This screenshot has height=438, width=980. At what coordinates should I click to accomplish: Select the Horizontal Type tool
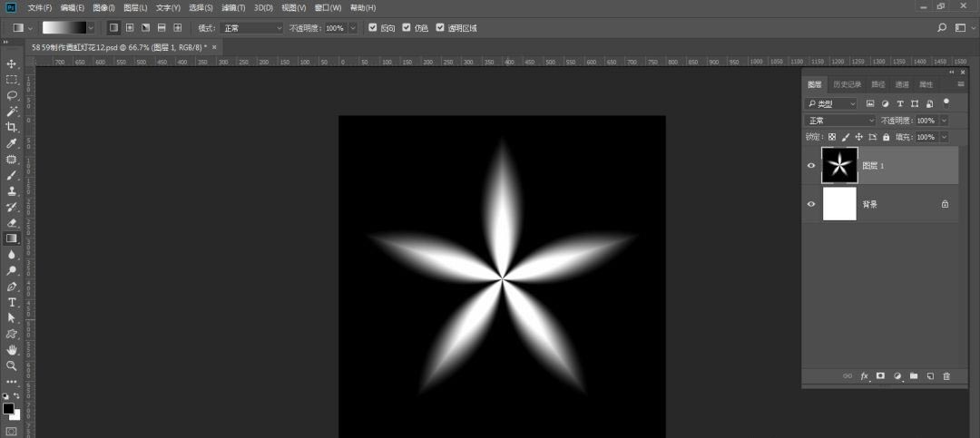(x=11, y=302)
